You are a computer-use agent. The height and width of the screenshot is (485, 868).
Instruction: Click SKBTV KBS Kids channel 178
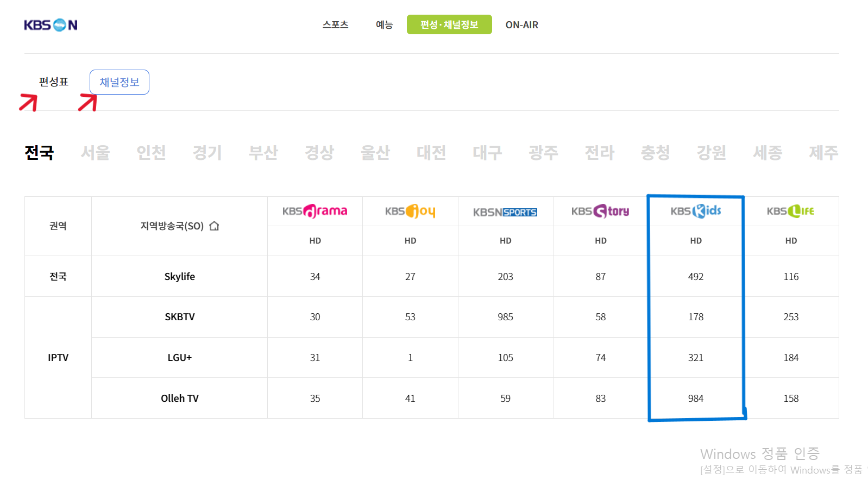pos(696,317)
